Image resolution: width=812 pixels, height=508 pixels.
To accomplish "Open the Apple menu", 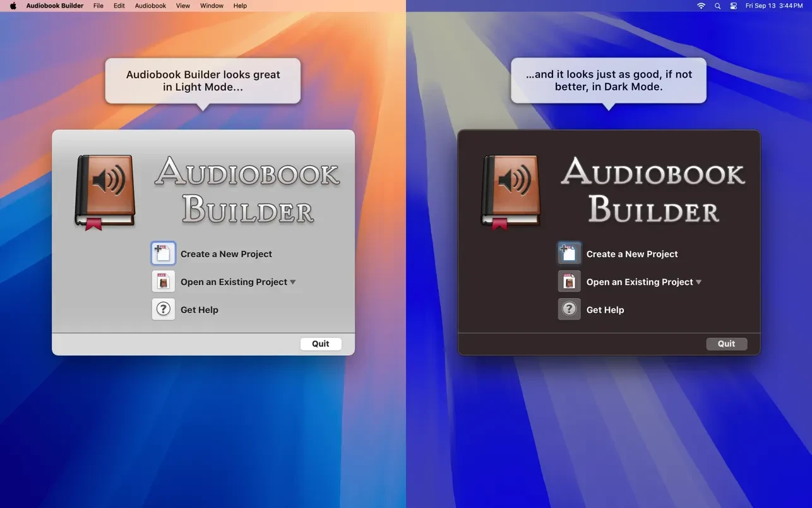I will click(x=13, y=6).
